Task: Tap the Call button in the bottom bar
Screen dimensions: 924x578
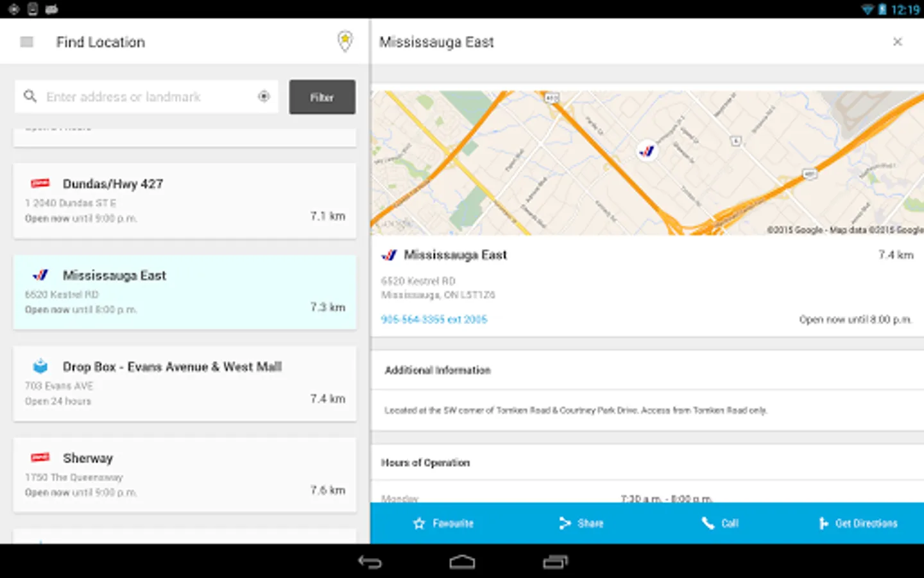Action: point(720,523)
